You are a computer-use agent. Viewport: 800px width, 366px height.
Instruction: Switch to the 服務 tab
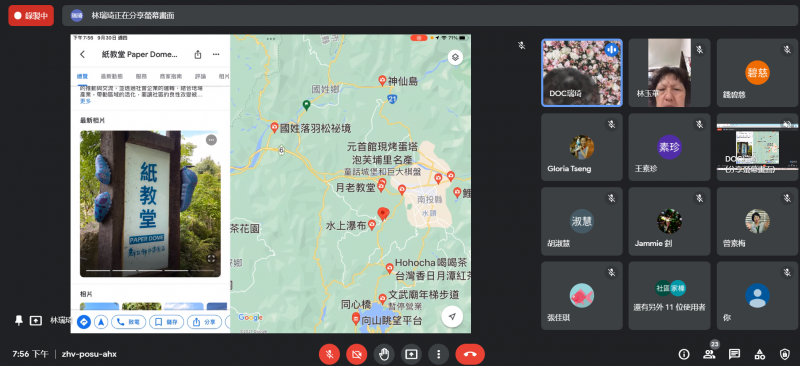pos(141,76)
